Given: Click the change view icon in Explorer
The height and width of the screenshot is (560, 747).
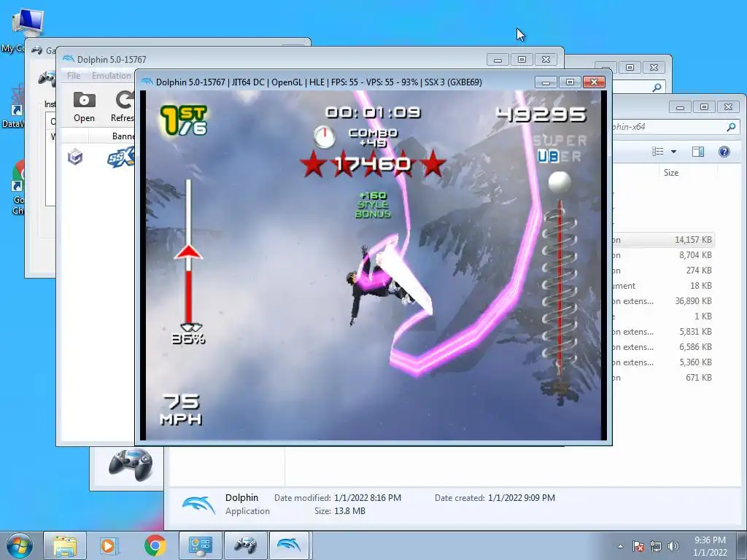Looking at the screenshot, I should (658, 152).
